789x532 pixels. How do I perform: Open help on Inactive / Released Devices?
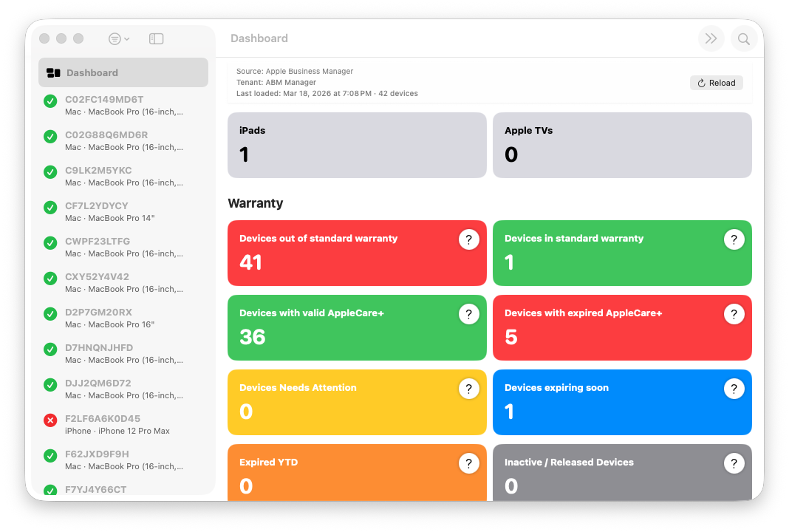click(734, 463)
